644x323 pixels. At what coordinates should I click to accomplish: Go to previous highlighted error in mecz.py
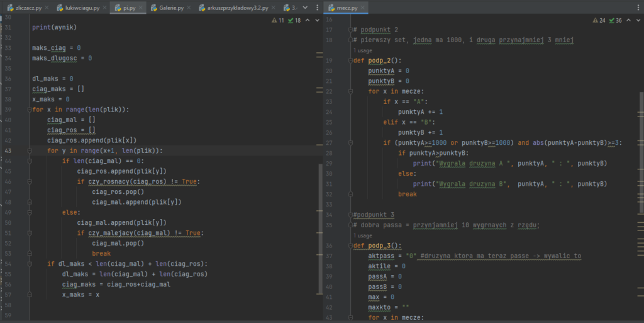628,21
